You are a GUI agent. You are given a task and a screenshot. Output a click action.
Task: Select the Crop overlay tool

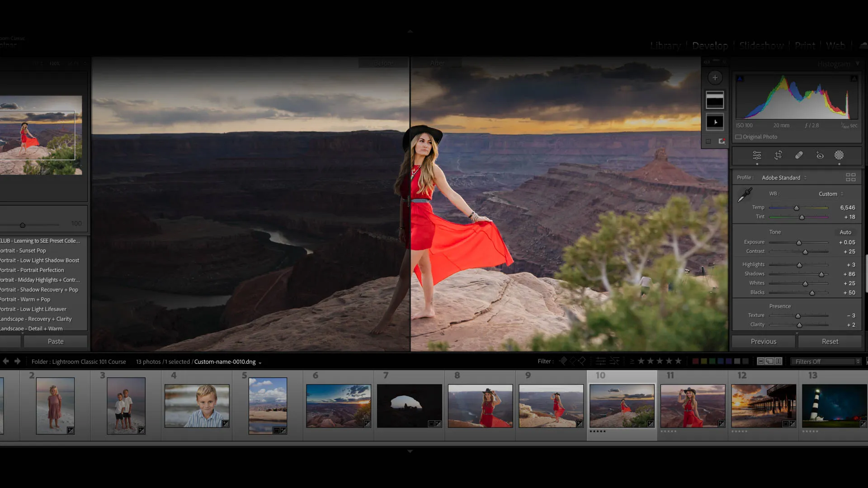778,155
